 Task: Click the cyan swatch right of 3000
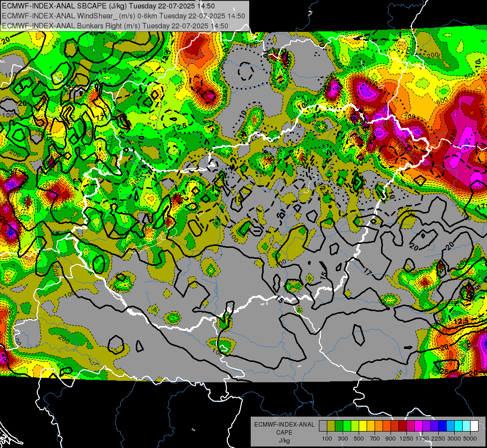point(459,426)
